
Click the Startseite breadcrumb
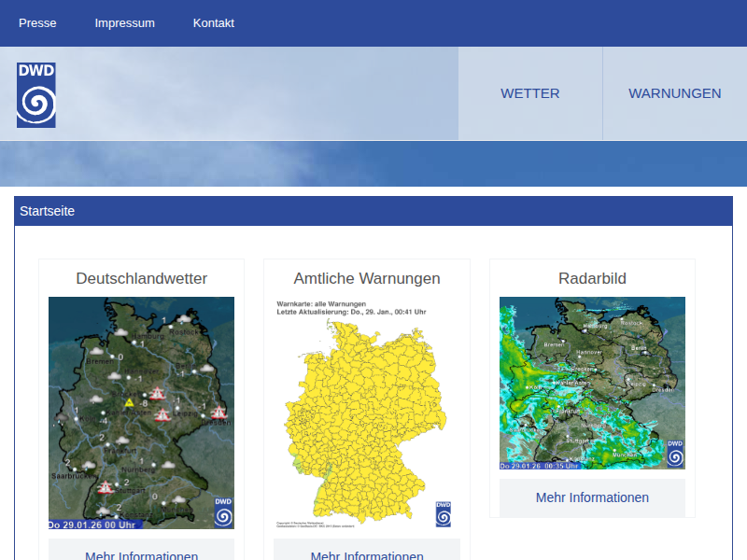point(48,211)
